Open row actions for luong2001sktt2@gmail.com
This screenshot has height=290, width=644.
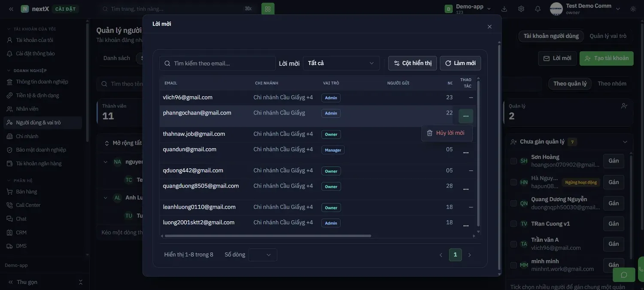pyautogui.click(x=466, y=226)
